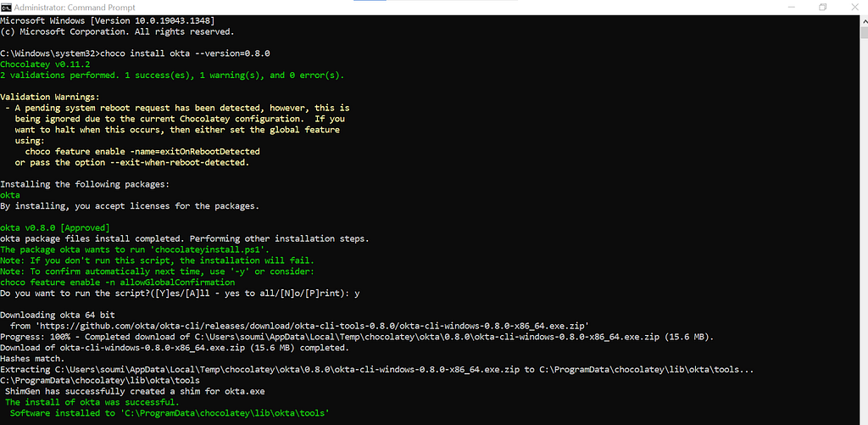Click 'okta package files install completed' line
This screenshot has width=868, height=425.
pyautogui.click(x=184, y=239)
